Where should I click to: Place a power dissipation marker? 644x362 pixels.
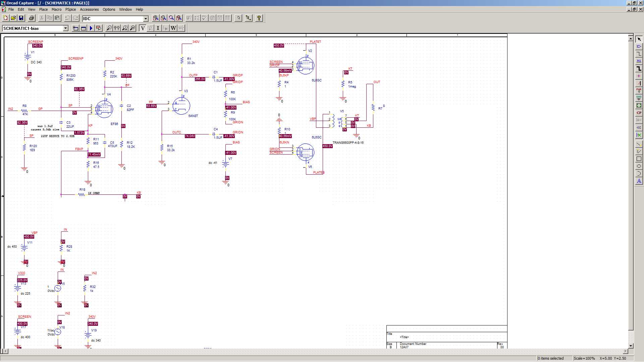[132, 28]
